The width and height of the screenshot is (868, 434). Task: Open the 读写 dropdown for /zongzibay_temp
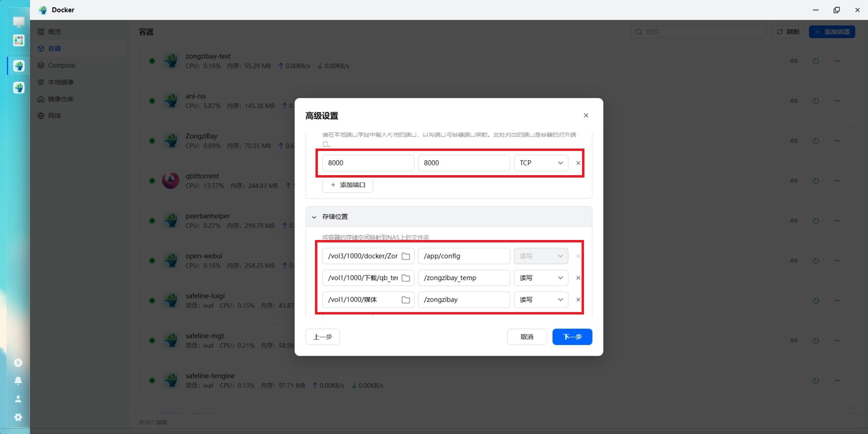click(x=541, y=278)
